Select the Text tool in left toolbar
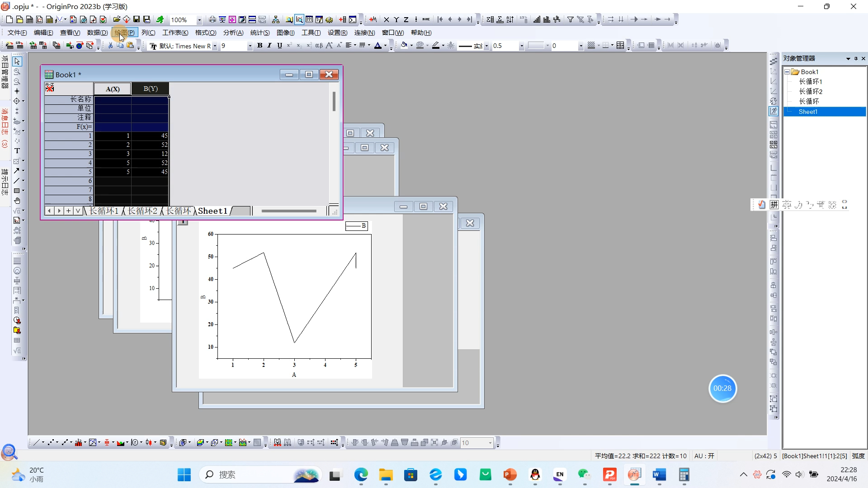 17,151
